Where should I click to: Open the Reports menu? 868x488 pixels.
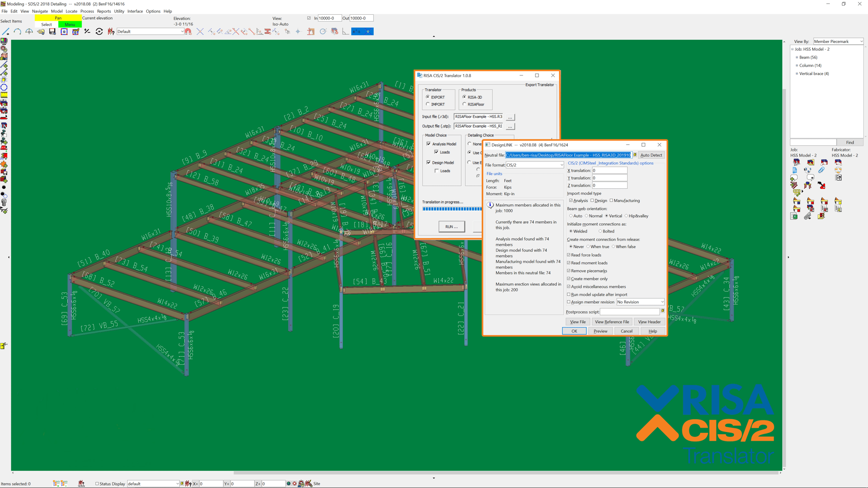[x=104, y=11]
